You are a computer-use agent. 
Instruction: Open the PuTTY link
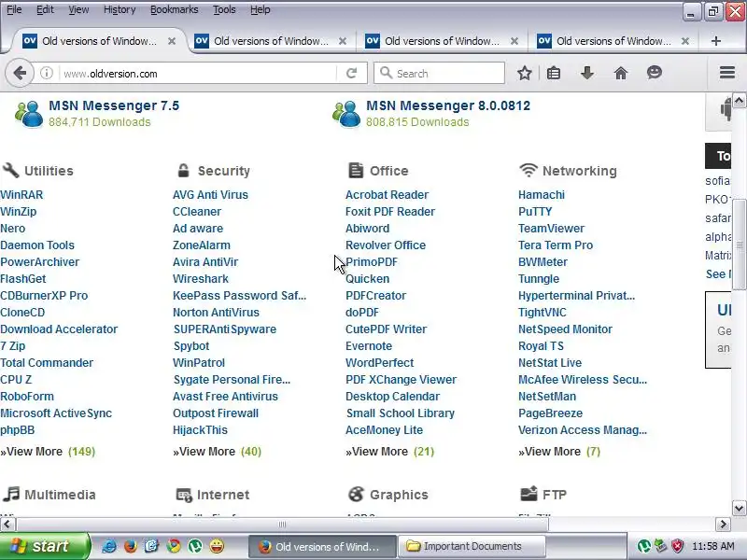click(x=535, y=212)
